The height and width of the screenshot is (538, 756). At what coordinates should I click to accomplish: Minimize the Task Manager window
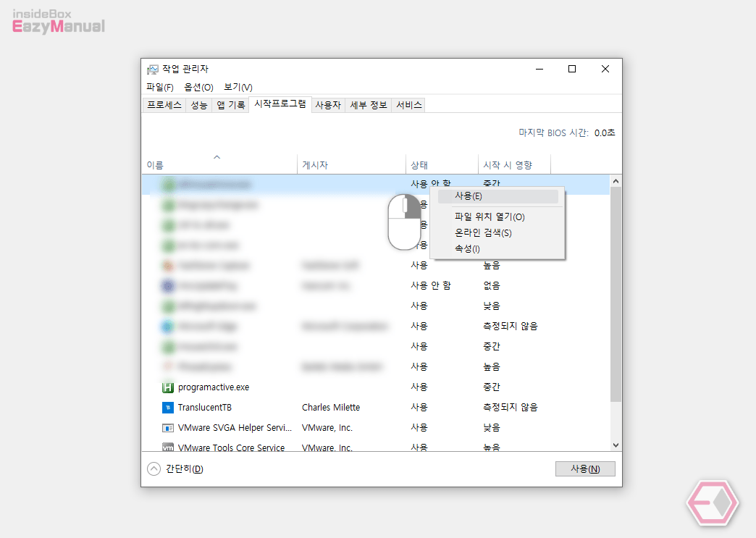pos(539,69)
